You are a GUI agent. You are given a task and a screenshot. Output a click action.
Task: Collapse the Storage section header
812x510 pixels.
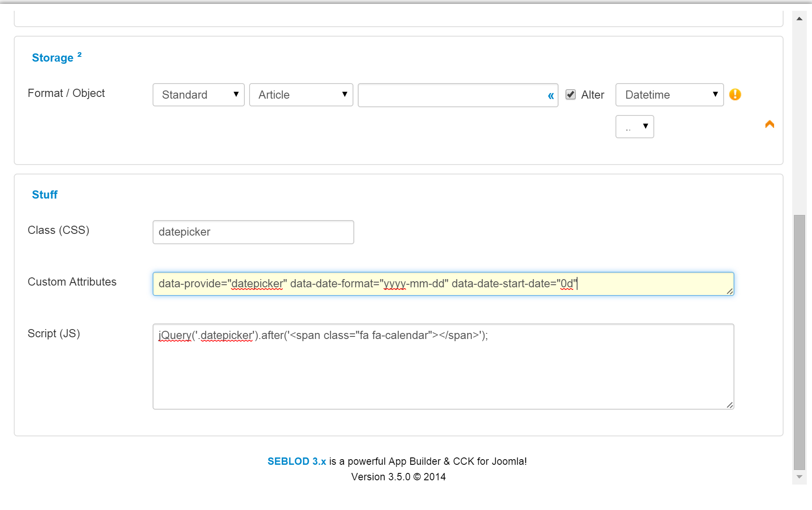click(x=53, y=57)
